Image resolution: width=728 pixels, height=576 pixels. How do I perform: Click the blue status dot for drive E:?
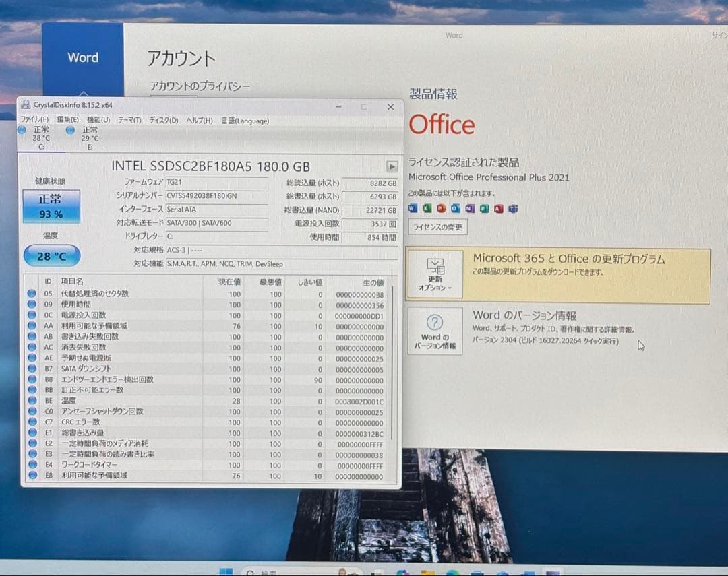[70, 130]
